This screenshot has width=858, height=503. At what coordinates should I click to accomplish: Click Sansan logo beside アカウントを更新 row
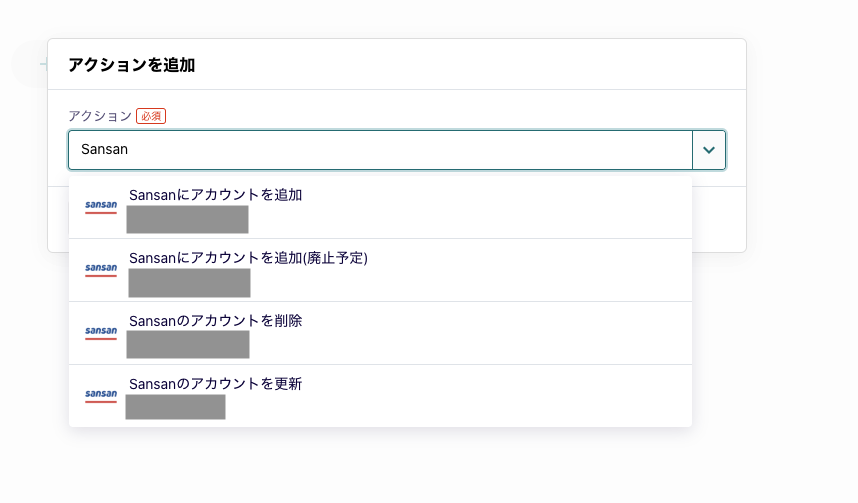click(x=101, y=395)
